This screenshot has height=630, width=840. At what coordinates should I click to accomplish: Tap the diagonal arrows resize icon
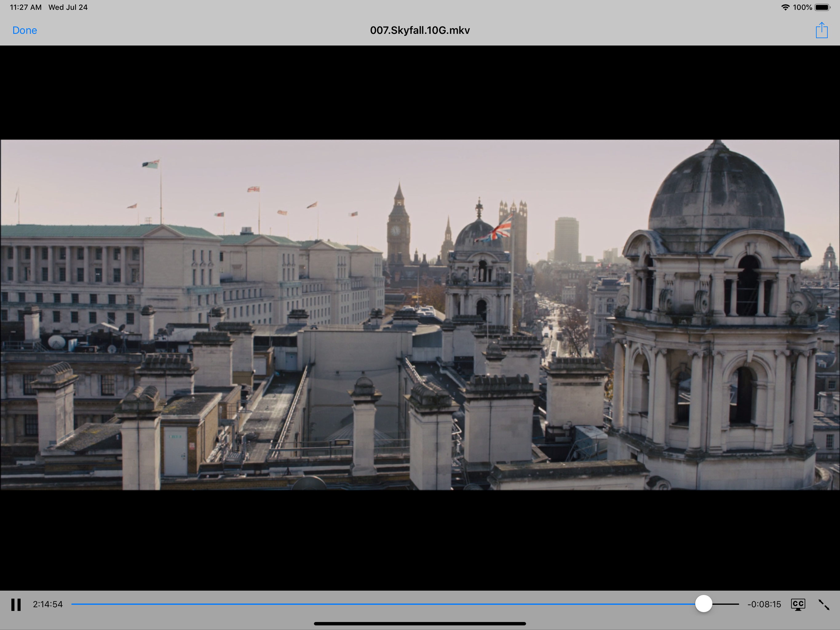[x=823, y=604]
